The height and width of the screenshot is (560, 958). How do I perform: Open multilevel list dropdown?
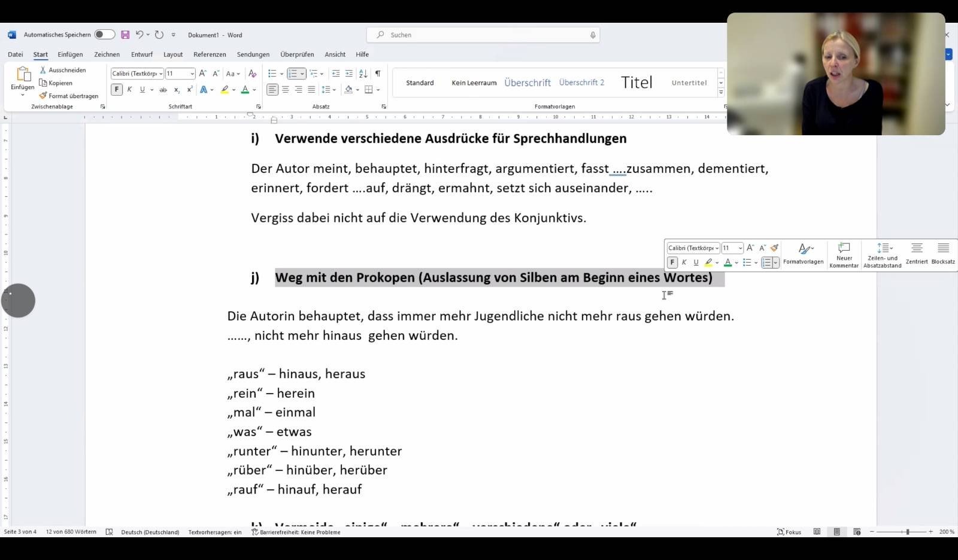322,74
